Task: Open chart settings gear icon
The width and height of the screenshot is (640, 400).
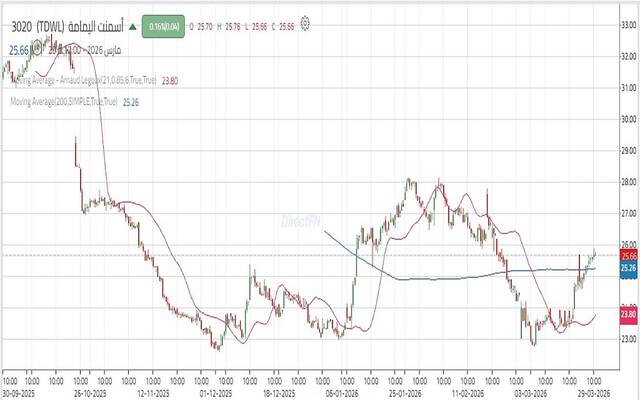Action: [306, 19]
